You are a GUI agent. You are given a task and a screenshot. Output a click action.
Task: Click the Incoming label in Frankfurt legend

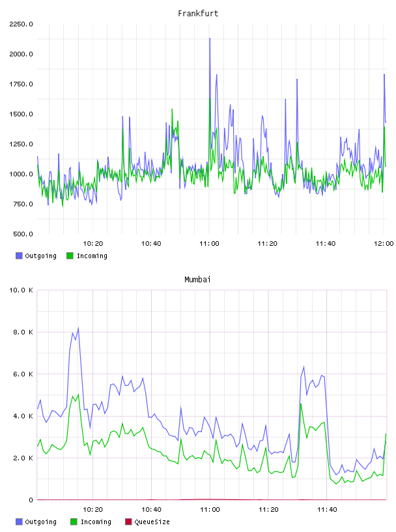pyautogui.click(x=92, y=256)
